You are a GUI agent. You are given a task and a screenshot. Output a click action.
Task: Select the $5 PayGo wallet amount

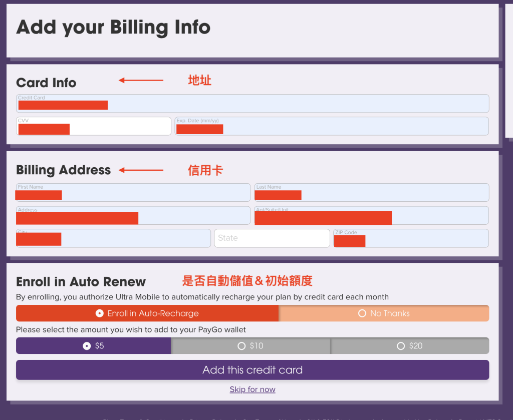[94, 346]
